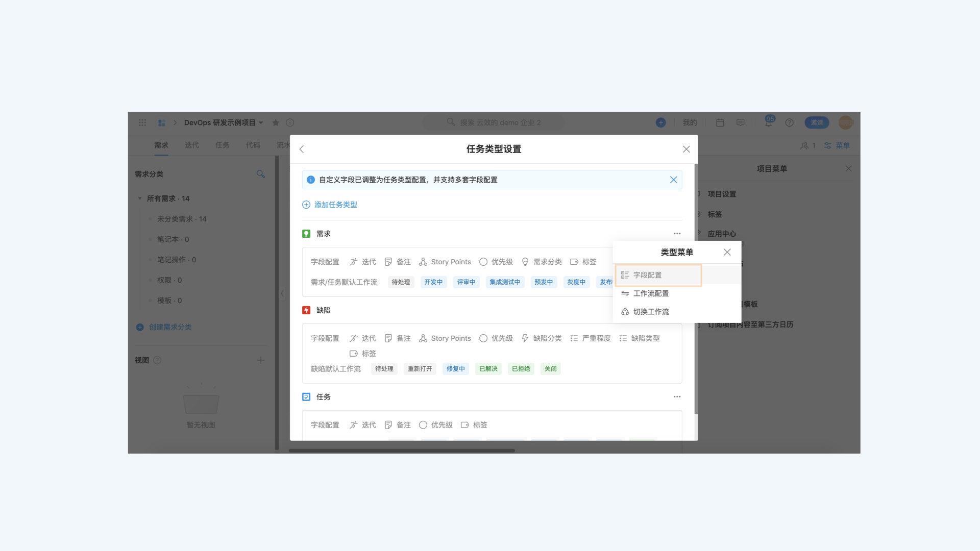This screenshot has width=980, height=551.
Task: Click 添加任务类型 link
Action: (329, 204)
